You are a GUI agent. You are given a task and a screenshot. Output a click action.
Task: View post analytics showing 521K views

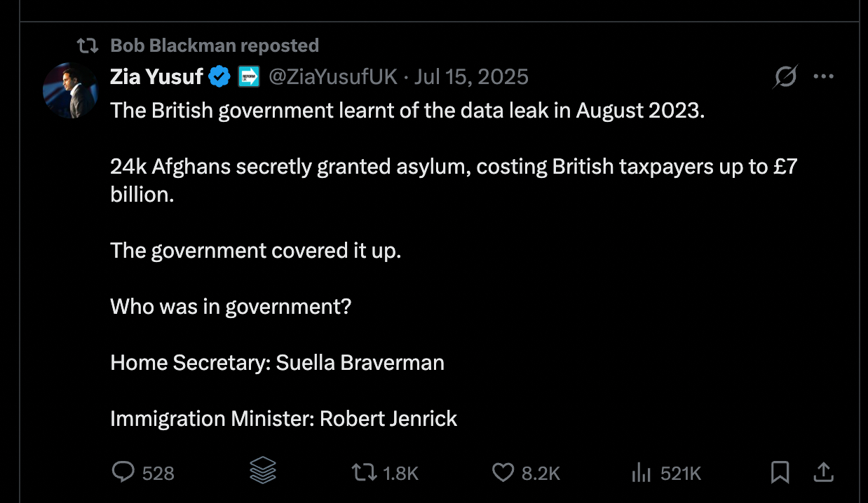[x=641, y=473]
